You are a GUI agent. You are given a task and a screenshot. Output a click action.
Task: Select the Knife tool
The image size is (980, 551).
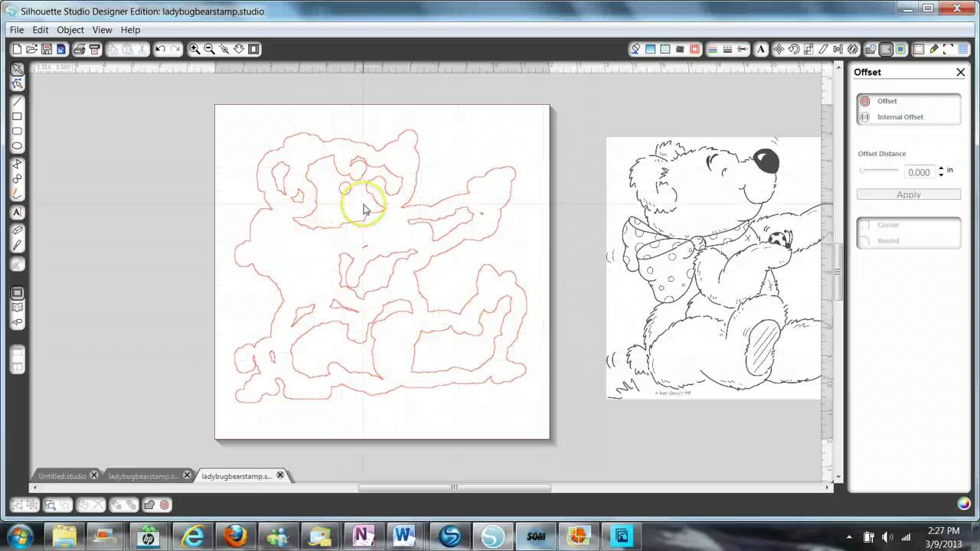click(x=17, y=245)
